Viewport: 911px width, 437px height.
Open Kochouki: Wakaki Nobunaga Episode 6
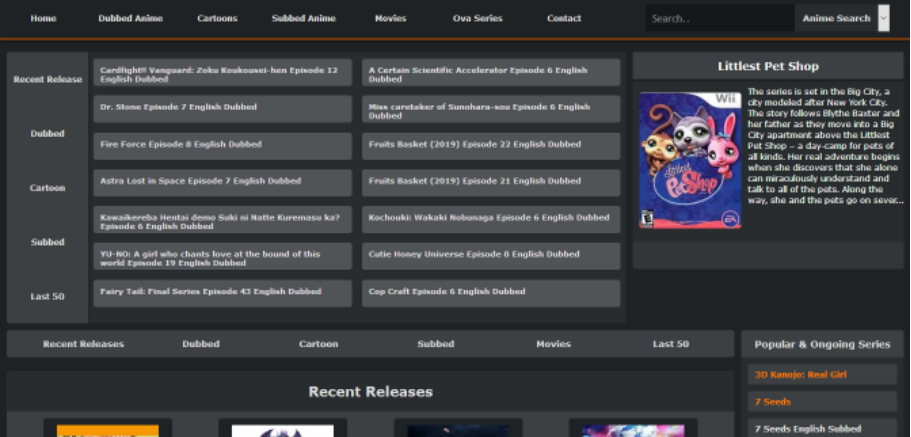(x=491, y=220)
